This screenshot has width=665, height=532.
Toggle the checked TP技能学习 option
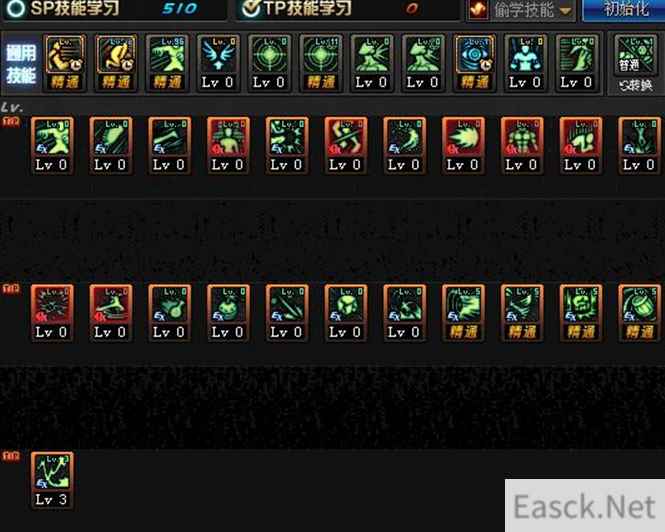(x=250, y=8)
